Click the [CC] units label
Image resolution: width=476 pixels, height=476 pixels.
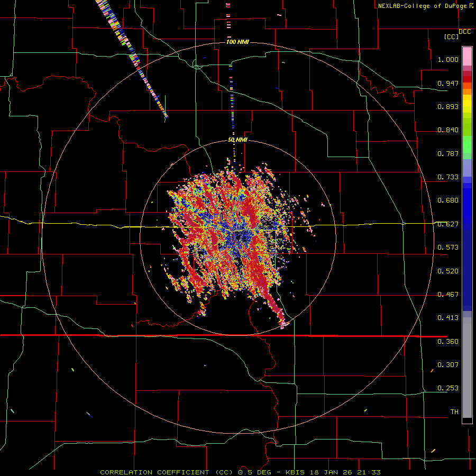click(451, 36)
